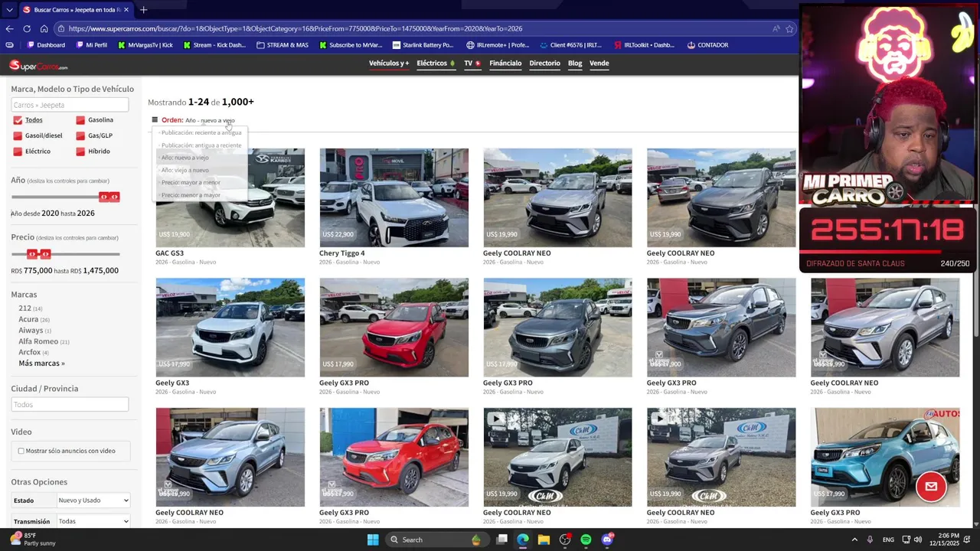
Task: Choose Precio: mayor a menor
Action: tap(190, 182)
